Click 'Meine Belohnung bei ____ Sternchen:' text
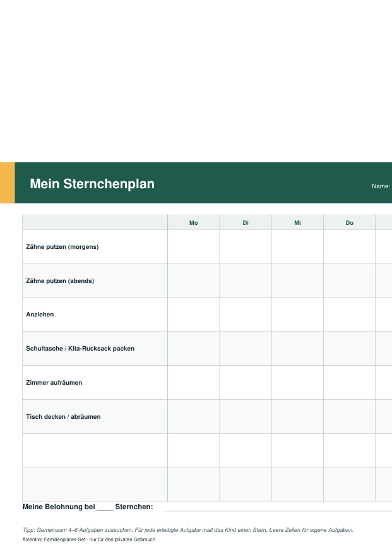The width and height of the screenshot is (392, 554). [x=88, y=507]
